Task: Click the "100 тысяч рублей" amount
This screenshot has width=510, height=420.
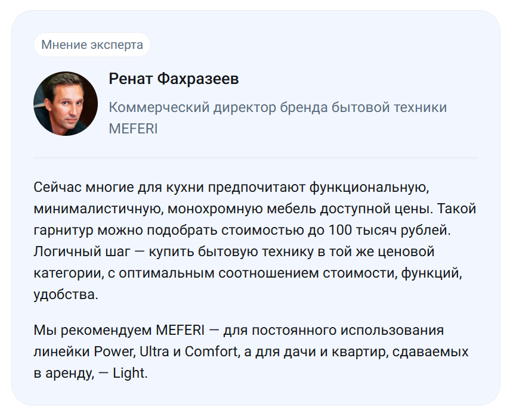Action: (389, 230)
